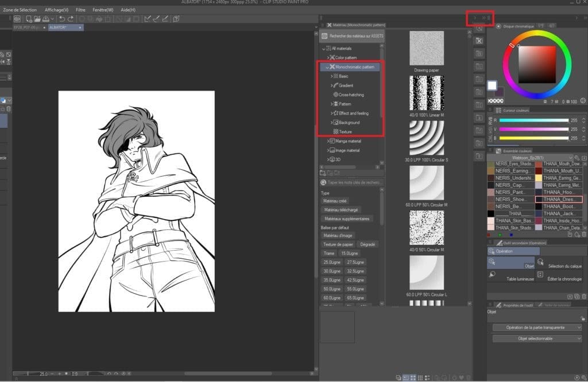
Task: Select the Éditer la chronologie sub tool
Action: tap(560, 276)
